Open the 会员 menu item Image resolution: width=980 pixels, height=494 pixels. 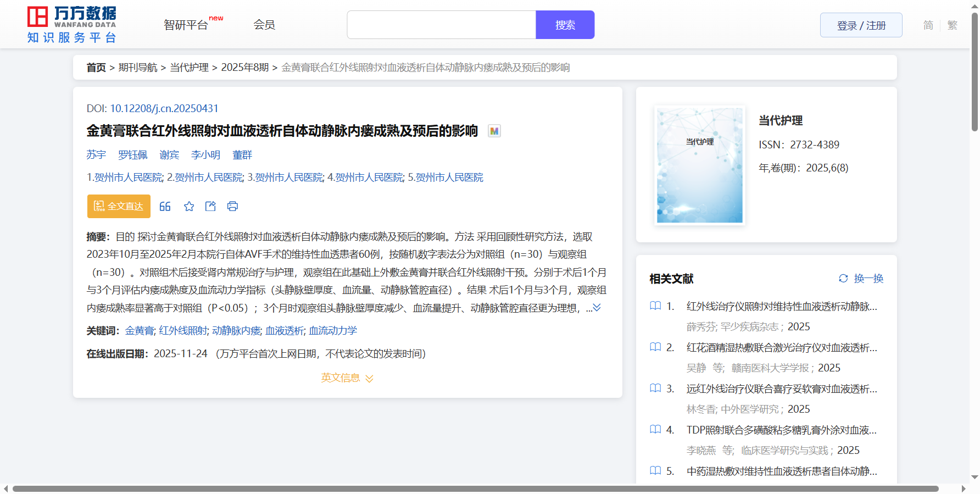(x=264, y=25)
